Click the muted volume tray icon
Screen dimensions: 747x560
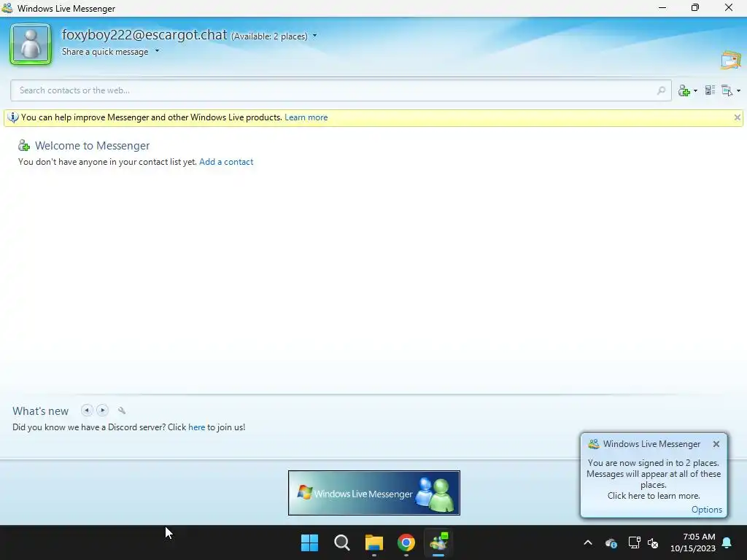click(x=653, y=542)
